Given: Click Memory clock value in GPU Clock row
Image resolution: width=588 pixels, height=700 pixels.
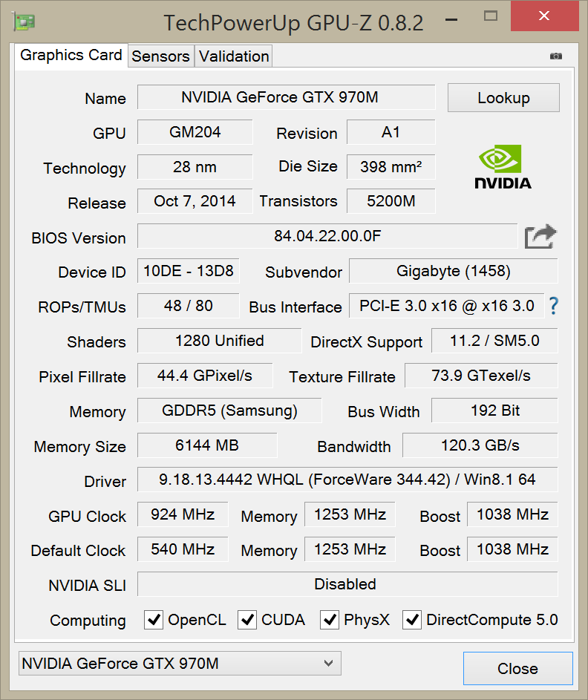Looking at the screenshot, I should tap(350, 514).
